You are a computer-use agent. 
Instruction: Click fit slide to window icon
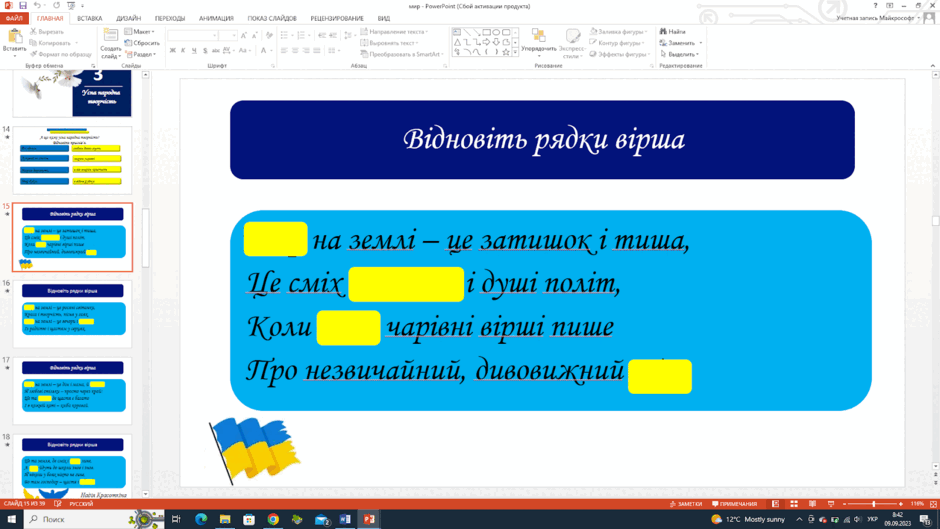pyautogui.click(x=933, y=504)
